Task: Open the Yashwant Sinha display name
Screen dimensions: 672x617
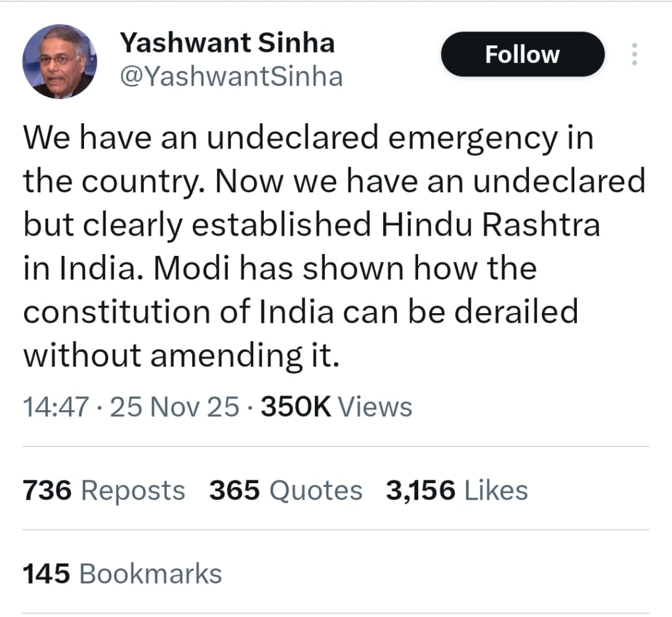Action: click(226, 43)
